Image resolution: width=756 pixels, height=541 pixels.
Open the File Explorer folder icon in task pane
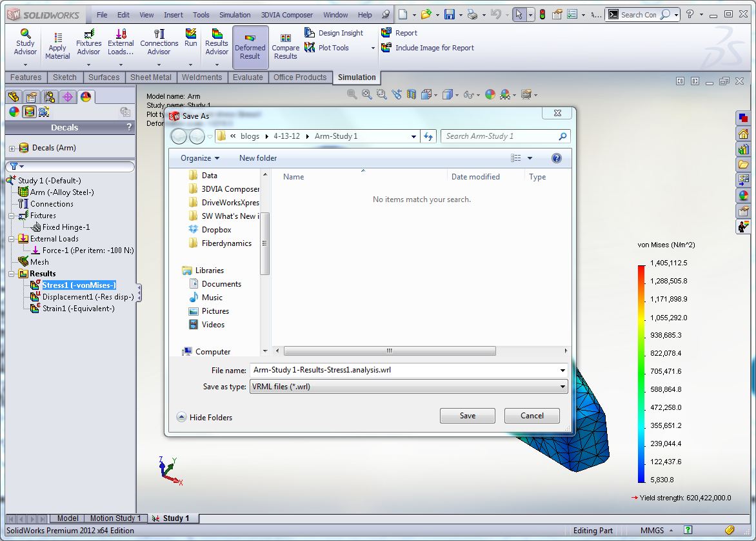(744, 165)
